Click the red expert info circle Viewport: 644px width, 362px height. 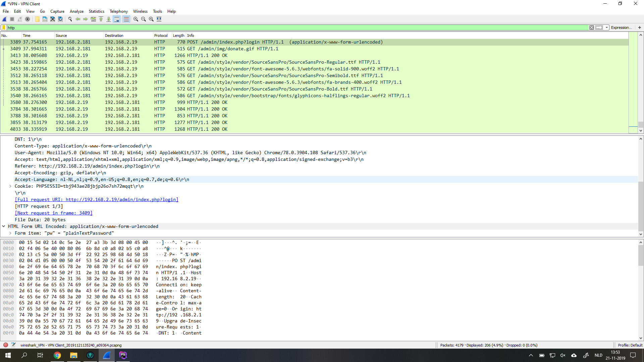tap(6, 345)
